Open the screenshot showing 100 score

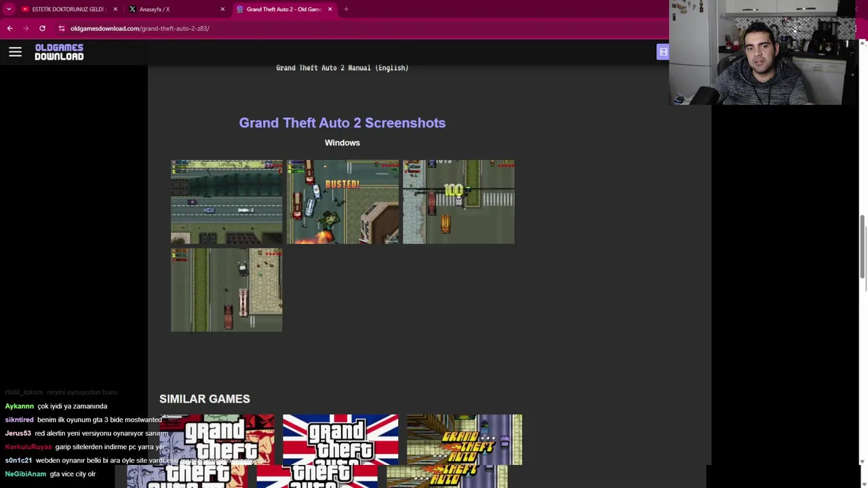(x=458, y=202)
